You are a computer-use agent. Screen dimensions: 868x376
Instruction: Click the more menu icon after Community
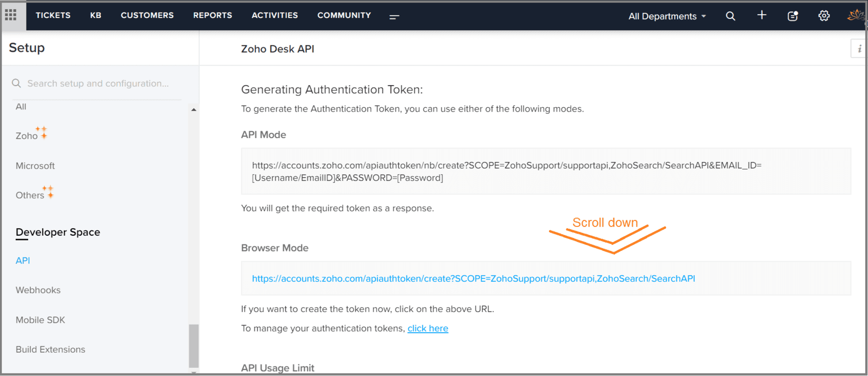click(x=394, y=17)
